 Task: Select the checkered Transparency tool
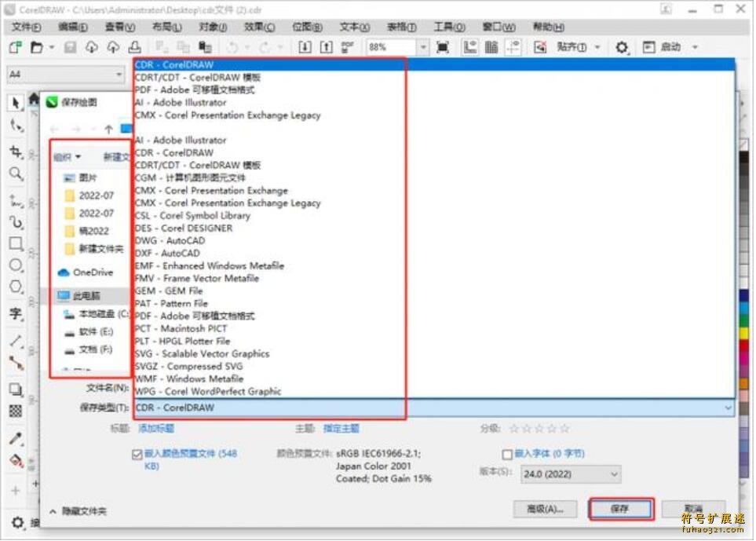[x=16, y=411]
